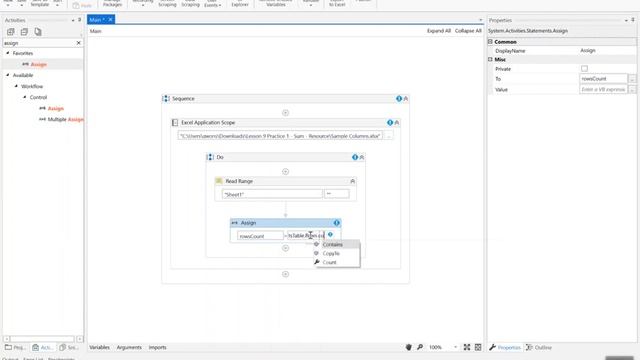Collapse the Common properties section

(490, 42)
